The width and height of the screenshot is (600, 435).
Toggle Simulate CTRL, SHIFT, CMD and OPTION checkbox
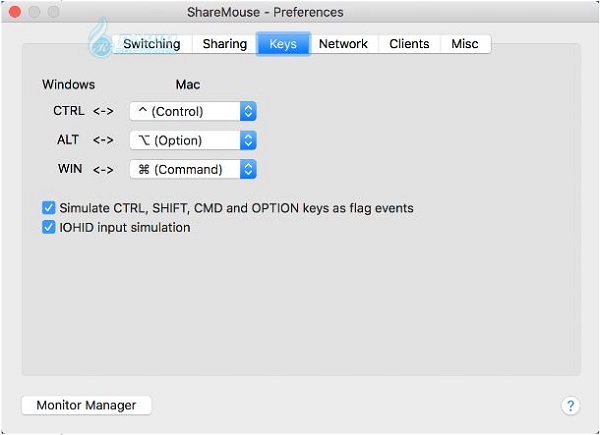tap(49, 208)
